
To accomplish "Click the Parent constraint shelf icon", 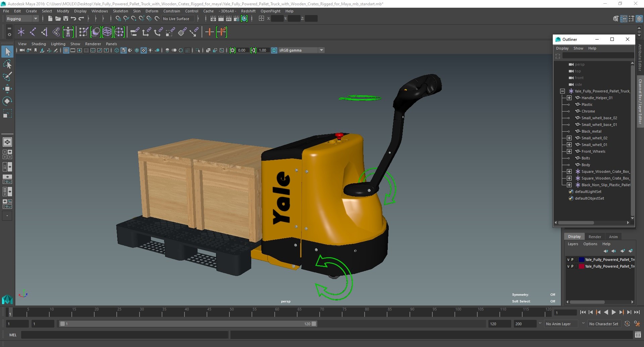I will (x=134, y=32).
